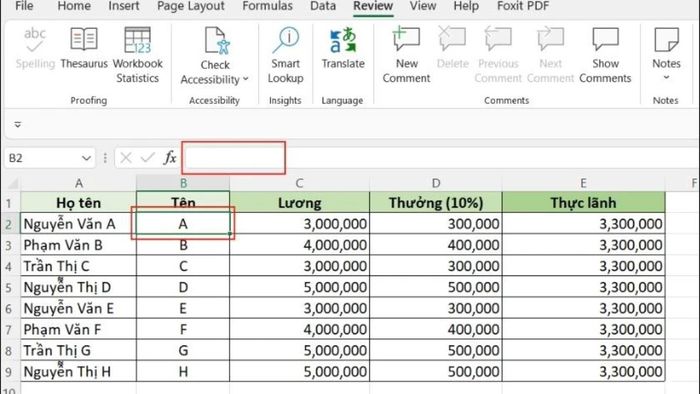
Task: Click the 'Họ tên' header cell
Action: (x=79, y=203)
